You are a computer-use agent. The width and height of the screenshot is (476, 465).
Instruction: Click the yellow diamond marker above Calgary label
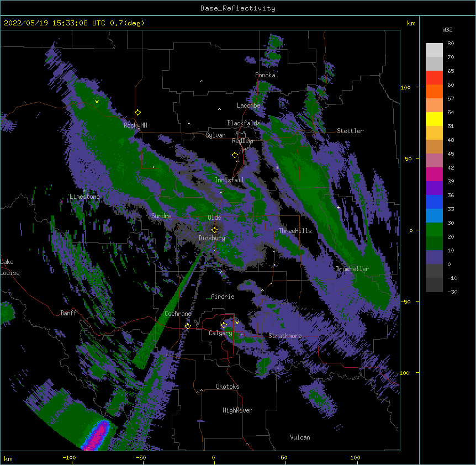tap(224, 325)
